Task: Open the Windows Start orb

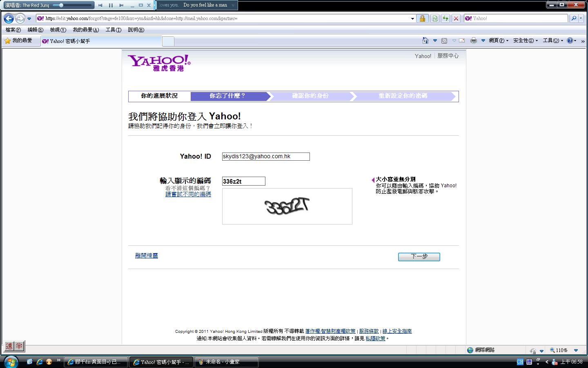Action: [11, 362]
